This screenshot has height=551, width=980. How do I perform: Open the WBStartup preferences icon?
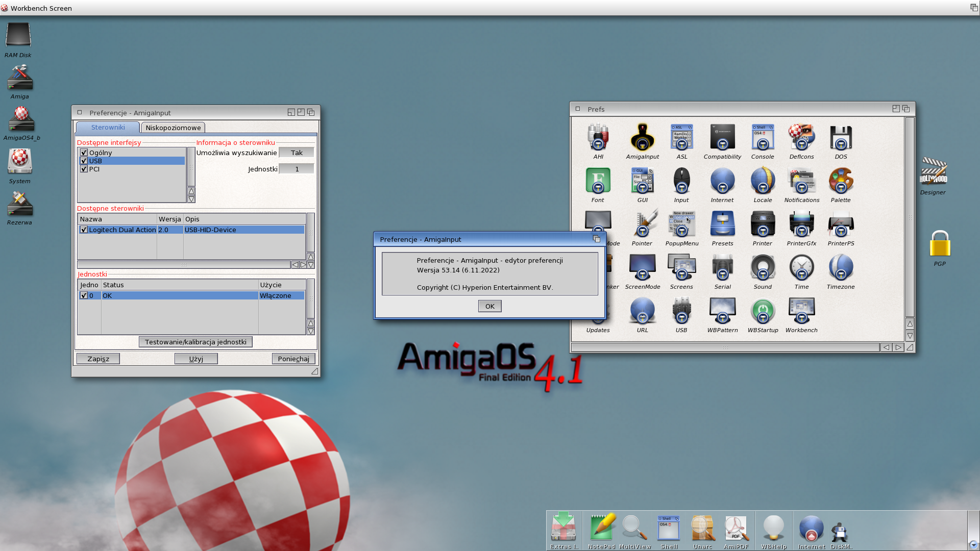tap(763, 311)
